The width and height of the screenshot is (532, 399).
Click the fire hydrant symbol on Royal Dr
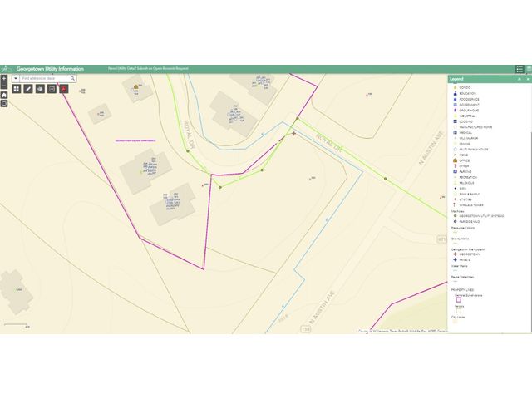pyautogui.click(x=293, y=132)
